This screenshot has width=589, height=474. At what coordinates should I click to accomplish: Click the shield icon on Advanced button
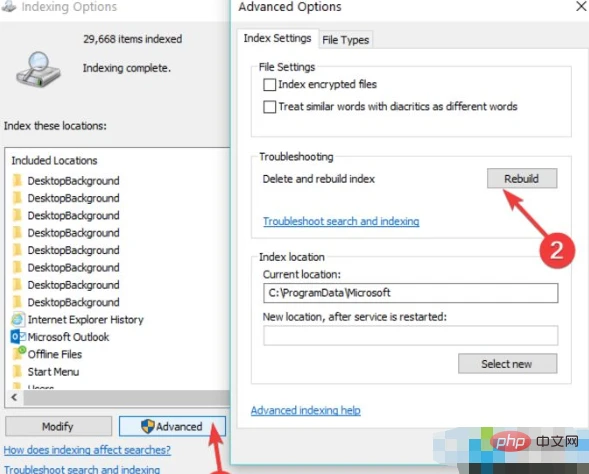pos(147,426)
